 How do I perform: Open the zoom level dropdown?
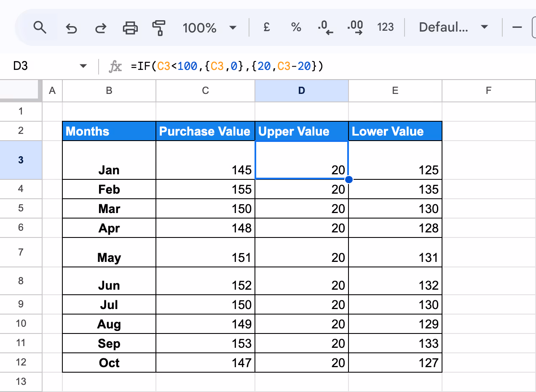click(x=208, y=28)
